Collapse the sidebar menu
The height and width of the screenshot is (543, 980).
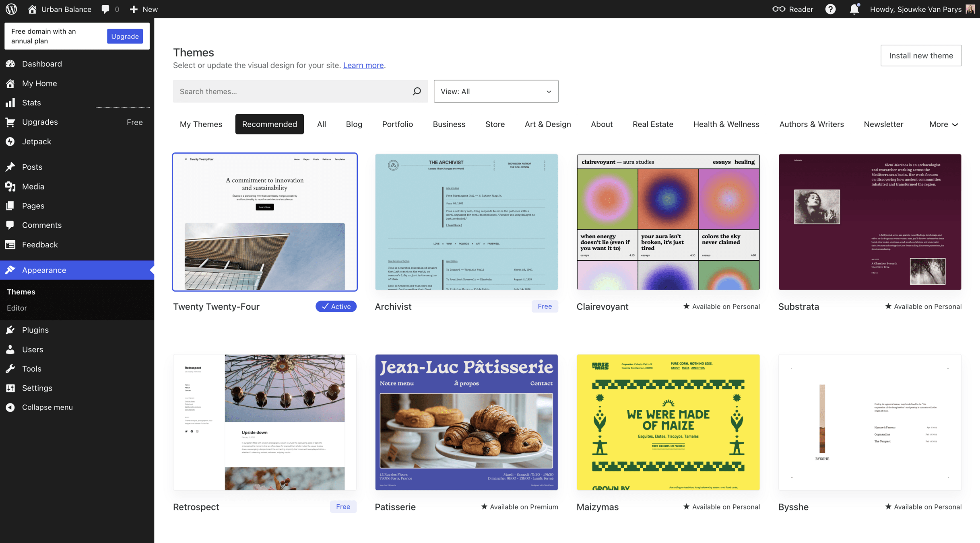pyautogui.click(x=47, y=407)
